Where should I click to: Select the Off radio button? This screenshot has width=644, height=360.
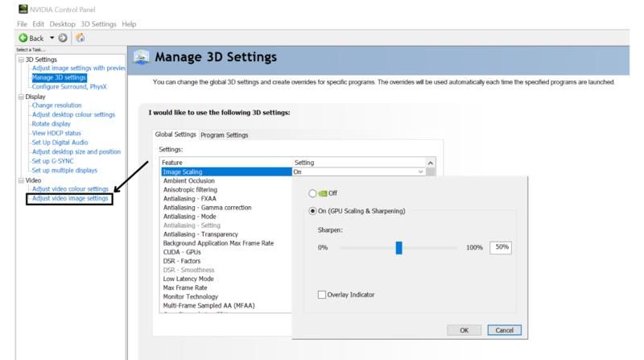(x=312, y=193)
